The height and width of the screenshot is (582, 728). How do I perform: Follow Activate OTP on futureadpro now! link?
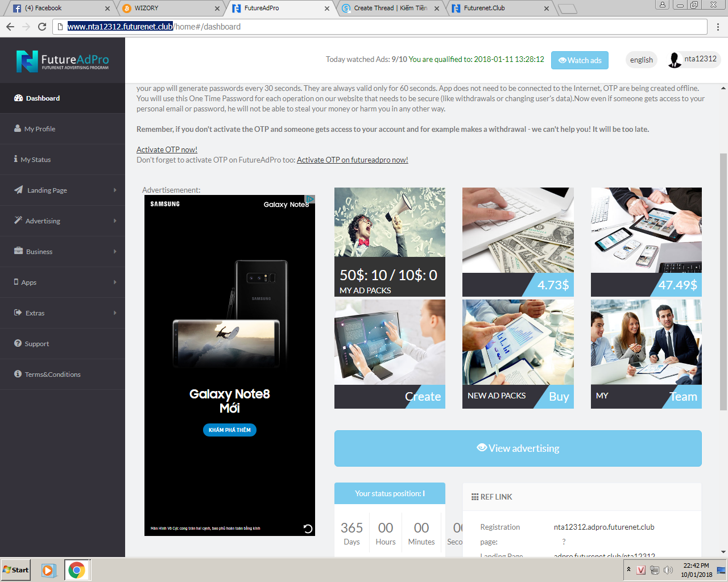tap(353, 160)
